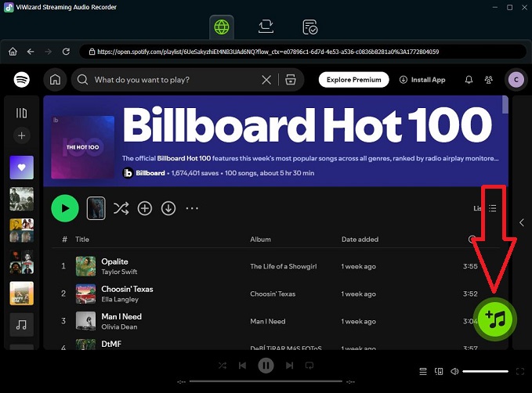
Task: Open the Billboard creator link
Action: click(150, 173)
